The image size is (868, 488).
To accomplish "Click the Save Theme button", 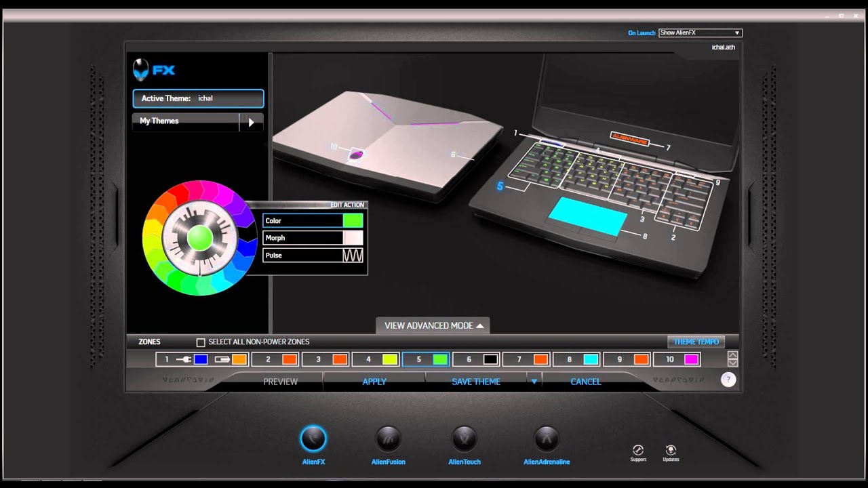I will pos(476,382).
